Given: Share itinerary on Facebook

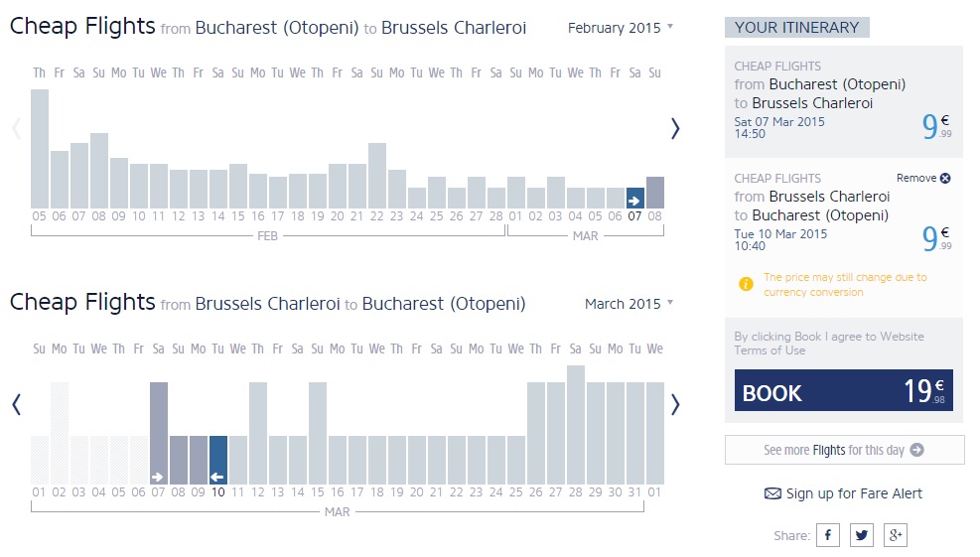Looking at the screenshot, I should [827, 536].
